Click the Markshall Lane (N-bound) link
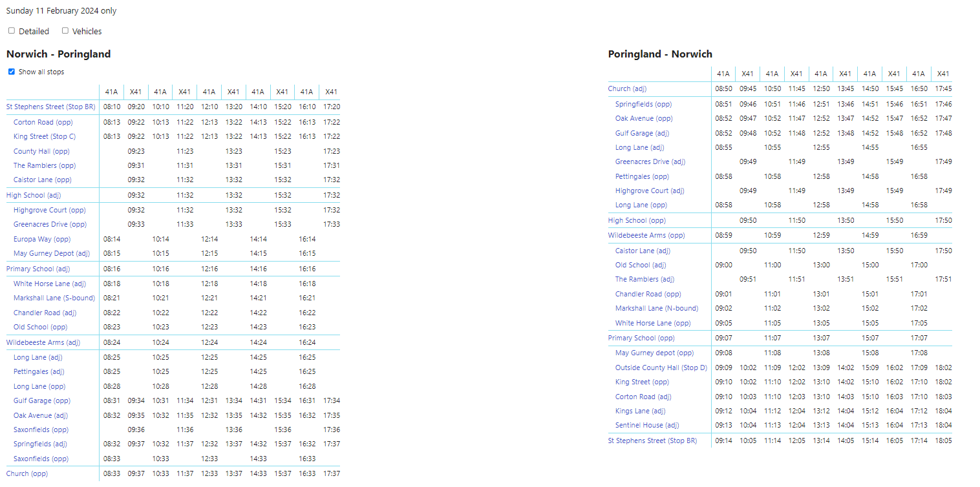 pyautogui.click(x=656, y=308)
